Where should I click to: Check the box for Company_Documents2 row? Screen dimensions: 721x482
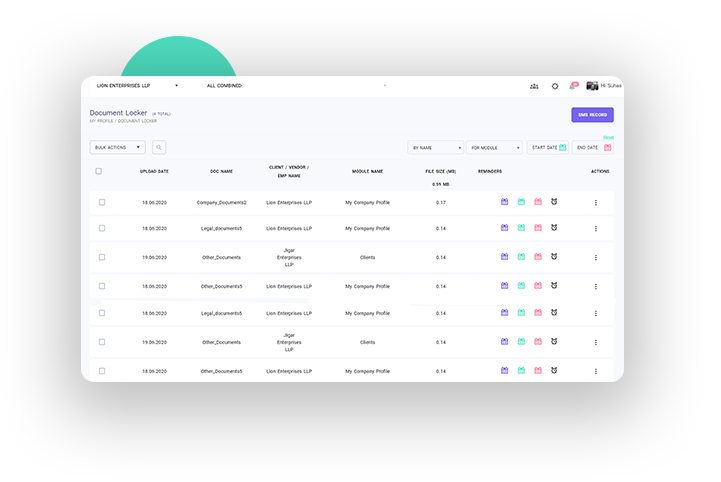pos(102,202)
